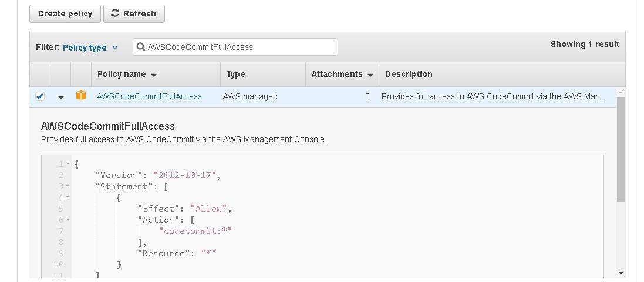
Task: Click the orange AWS managed policy icon
Action: click(x=81, y=96)
